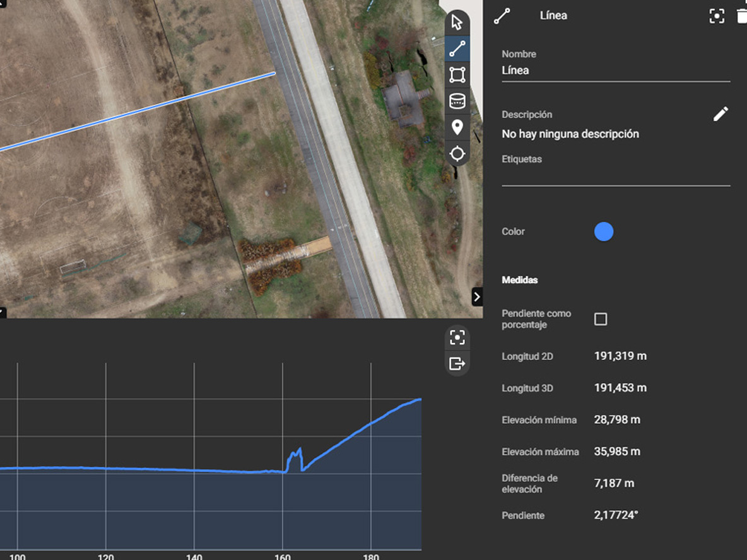Screen dimensions: 747x560
Task: Select the polygon area tool
Action: click(x=457, y=75)
